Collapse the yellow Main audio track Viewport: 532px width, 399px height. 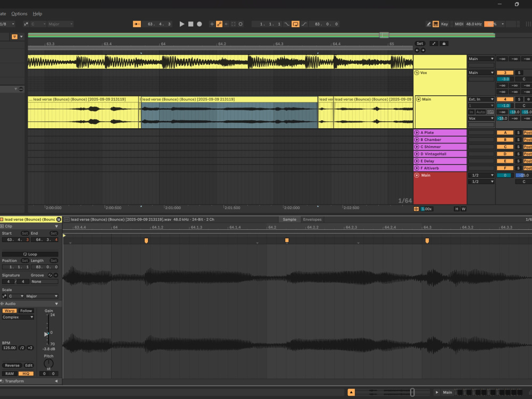[419, 99]
